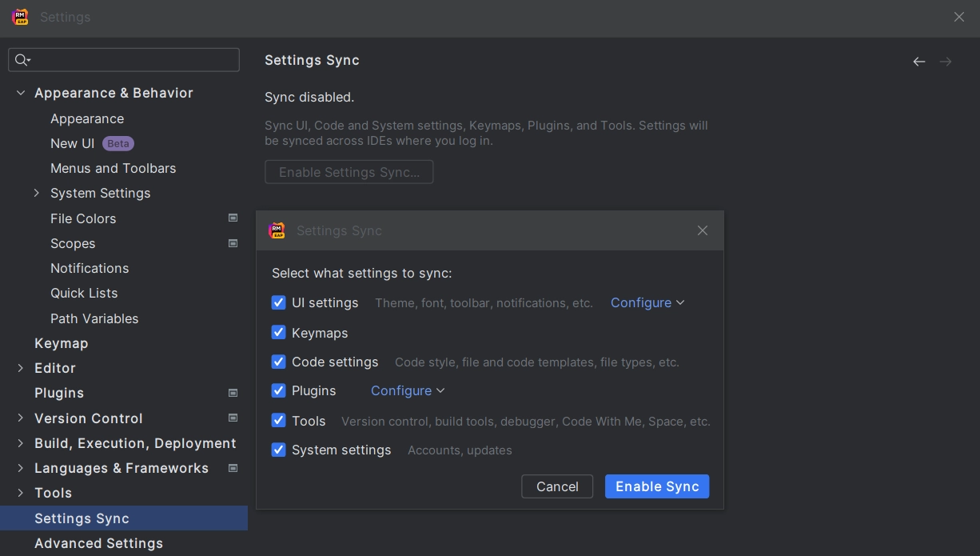This screenshot has width=980, height=556.
Task: Click the project-level icon beside File Colors
Action: pyautogui.click(x=233, y=218)
